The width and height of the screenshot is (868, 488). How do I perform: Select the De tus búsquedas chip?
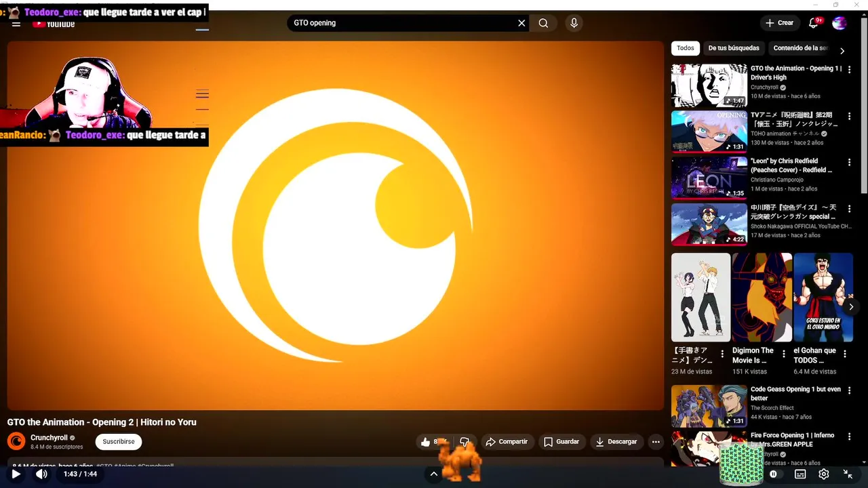coord(734,48)
